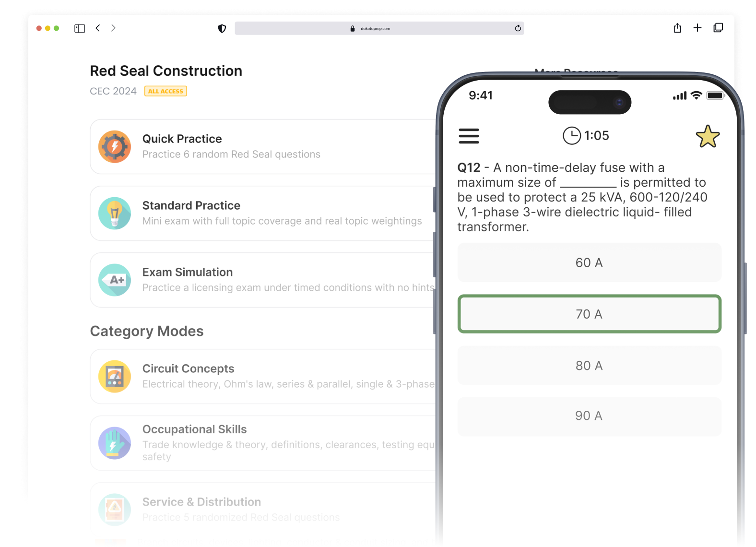The height and width of the screenshot is (547, 756).
Task: Favorite the question with the star icon
Action: click(x=708, y=136)
